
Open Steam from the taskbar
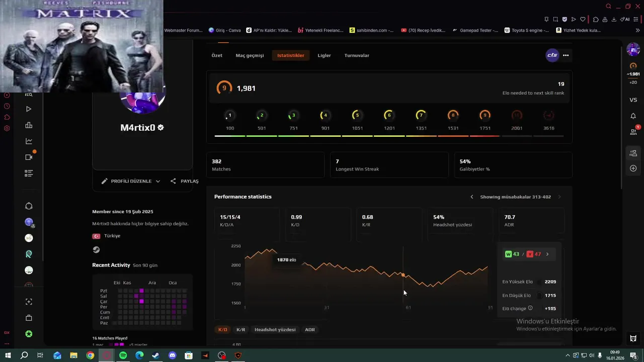[x=156, y=355]
